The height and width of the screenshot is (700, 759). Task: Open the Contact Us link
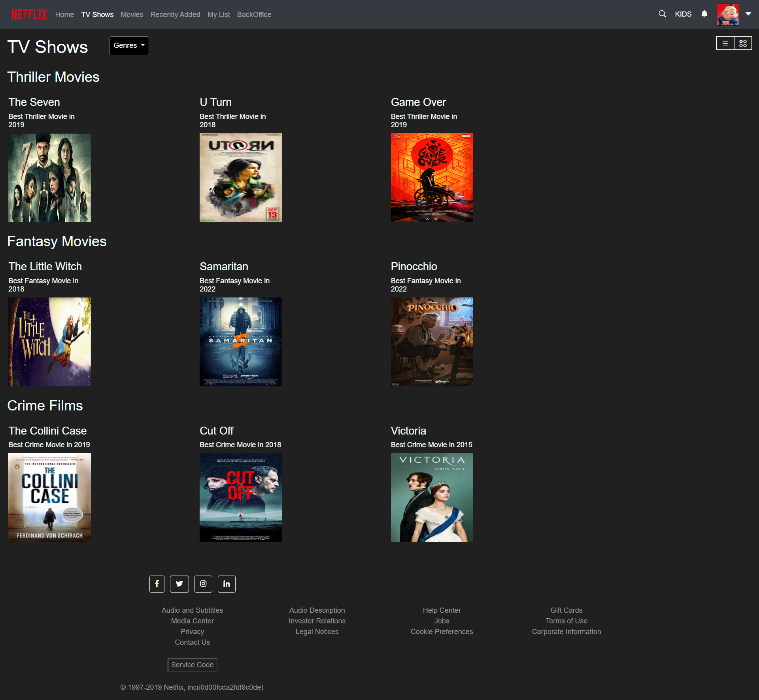(x=193, y=642)
